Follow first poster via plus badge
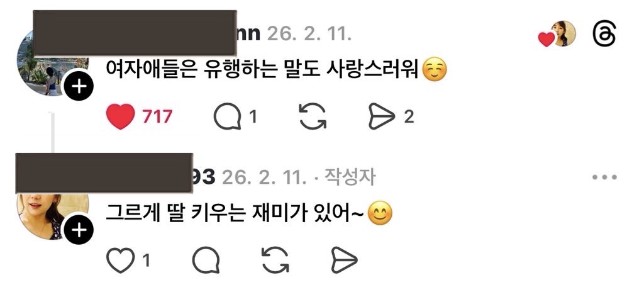The height and width of the screenshot is (292, 644). pos(79,86)
